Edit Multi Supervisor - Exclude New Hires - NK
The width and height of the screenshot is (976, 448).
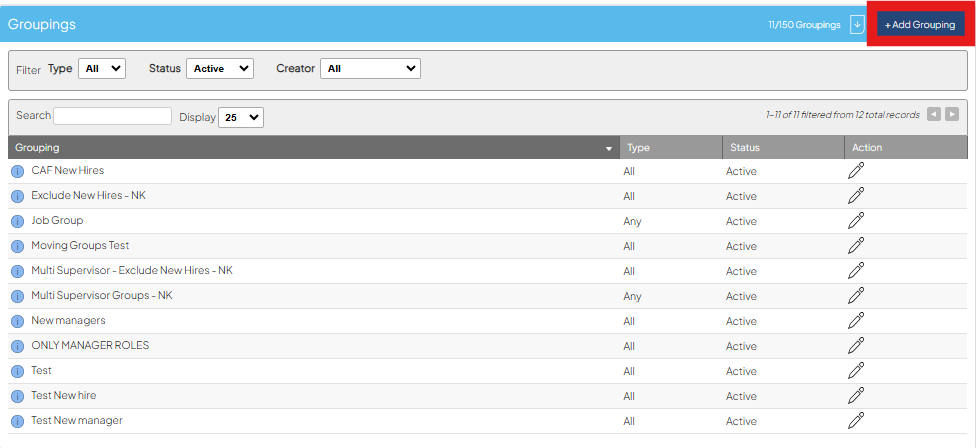[856, 271]
